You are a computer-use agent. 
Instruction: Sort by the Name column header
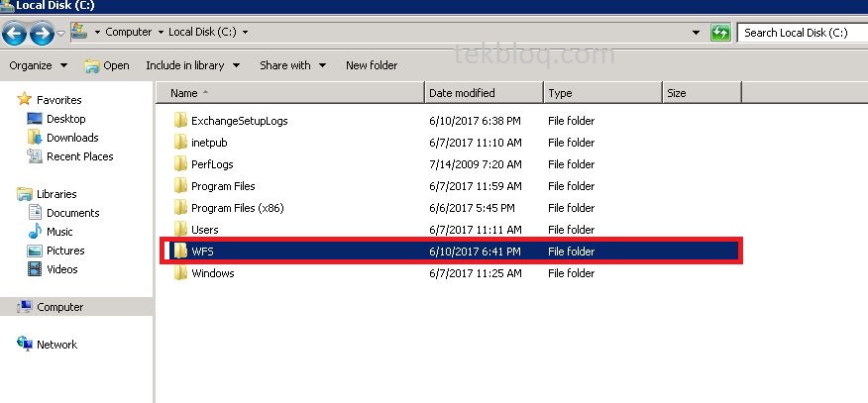pos(289,93)
